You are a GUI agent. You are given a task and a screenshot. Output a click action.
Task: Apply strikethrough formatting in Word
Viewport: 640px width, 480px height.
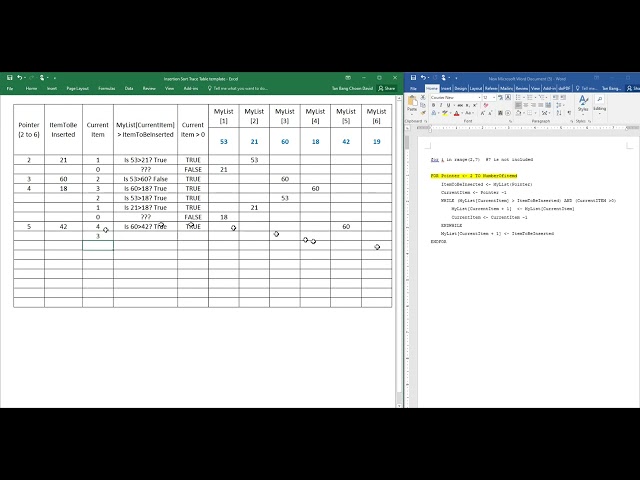point(460,105)
